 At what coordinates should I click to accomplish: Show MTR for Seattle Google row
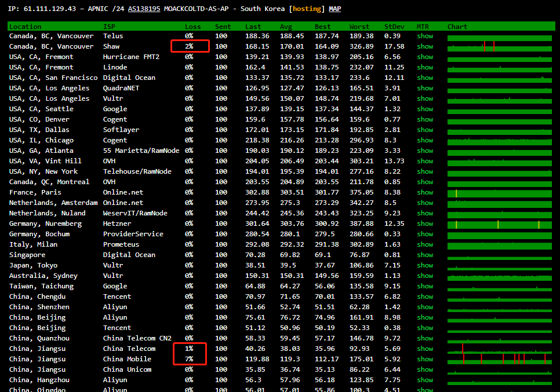coord(425,109)
